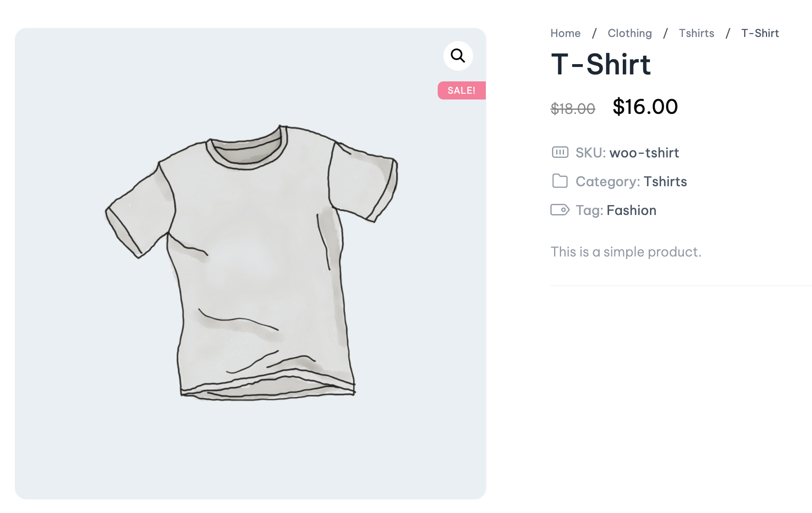Click the "Category:" label text
812x513 pixels.
pos(608,182)
